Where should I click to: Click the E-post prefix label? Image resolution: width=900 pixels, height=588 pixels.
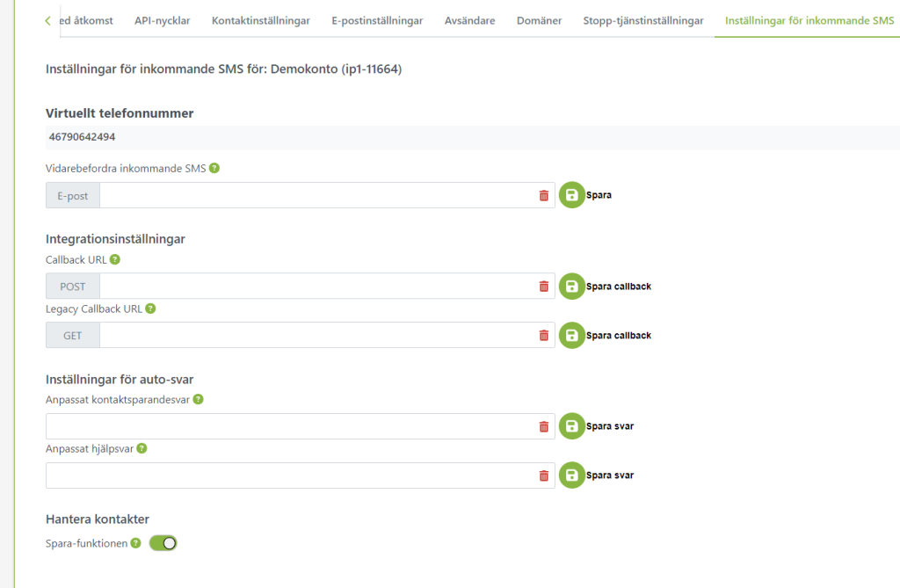[x=73, y=196]
